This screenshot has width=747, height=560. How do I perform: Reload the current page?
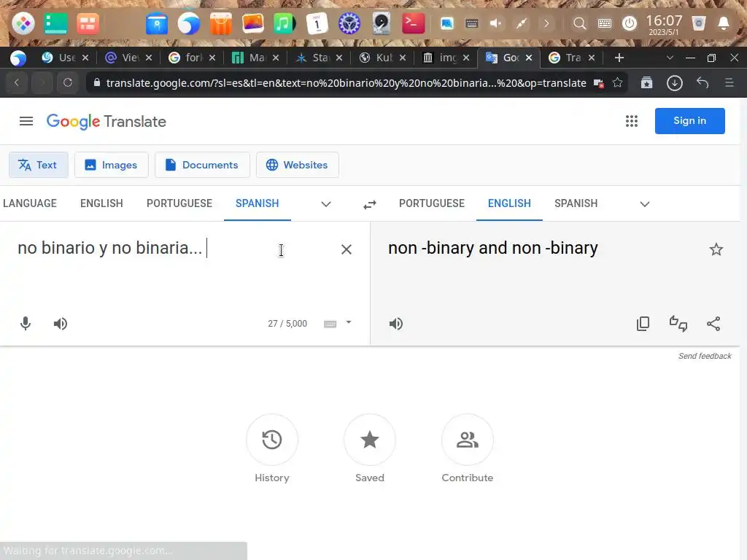coord(68,83)
